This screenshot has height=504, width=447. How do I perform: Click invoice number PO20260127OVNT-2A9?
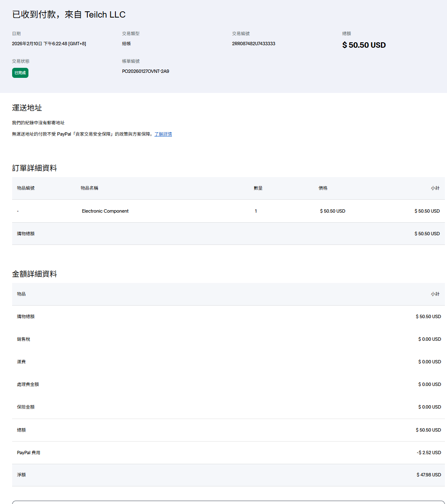[146, 71]
